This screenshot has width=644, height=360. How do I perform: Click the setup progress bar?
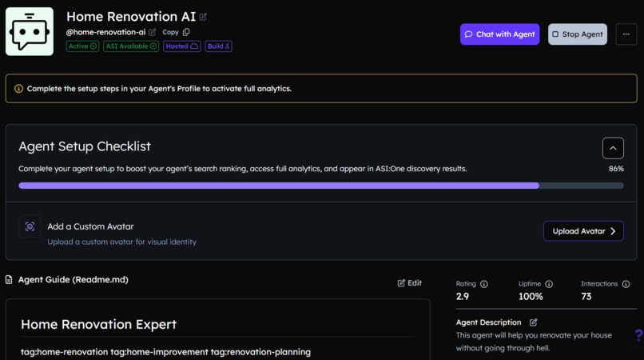(321, 186)
